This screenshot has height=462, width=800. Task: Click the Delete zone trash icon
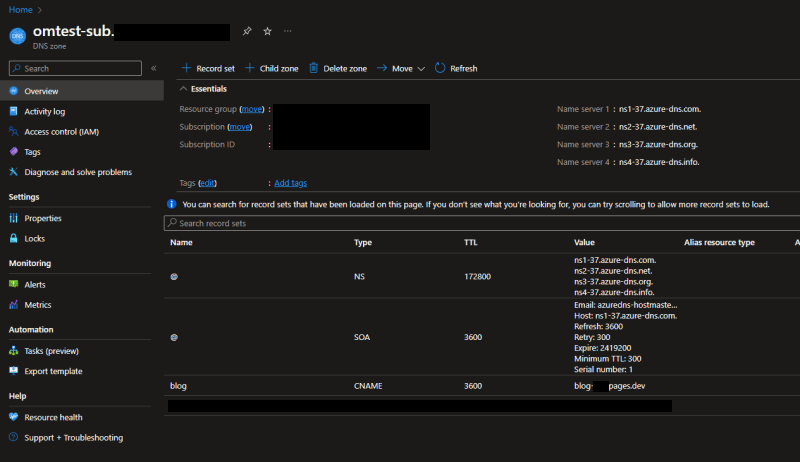click(313, 68)
